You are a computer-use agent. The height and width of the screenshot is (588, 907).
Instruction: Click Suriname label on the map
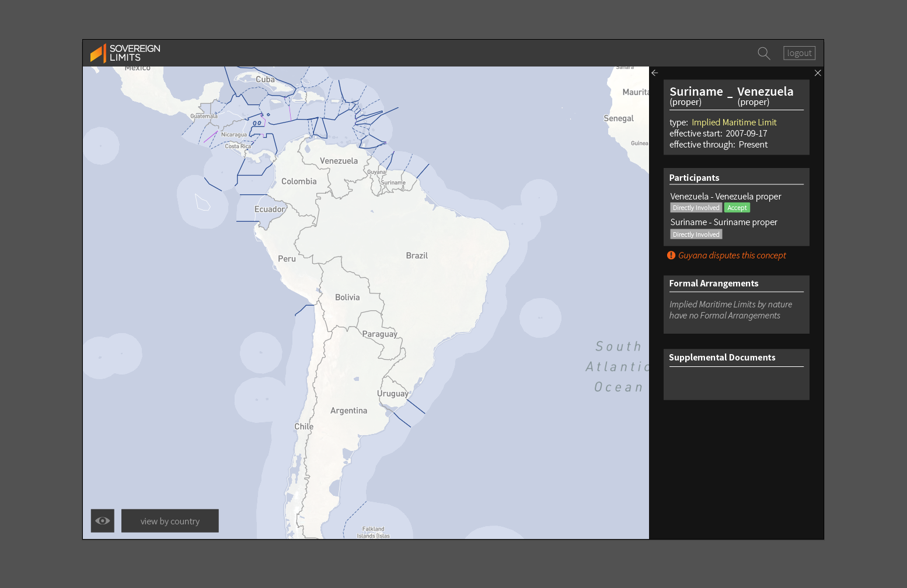[x=393, y=183]
